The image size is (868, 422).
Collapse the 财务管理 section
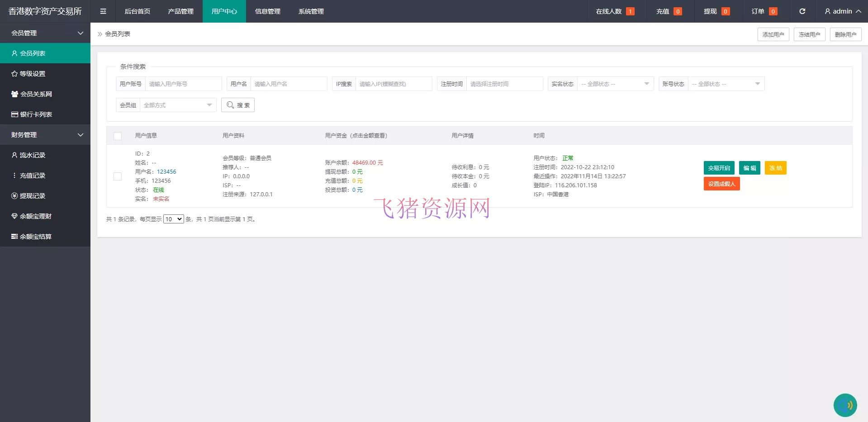[x=45, y=134]
